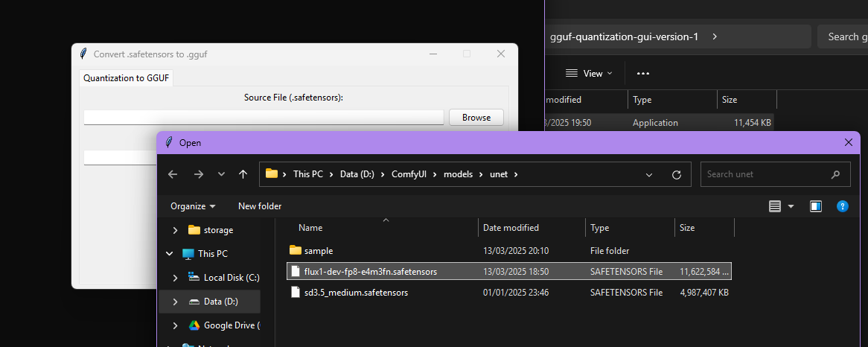This screenshot has width=868, height=347.
Task: Open recent locations dropdown arrow
Action: click(221, 174)
